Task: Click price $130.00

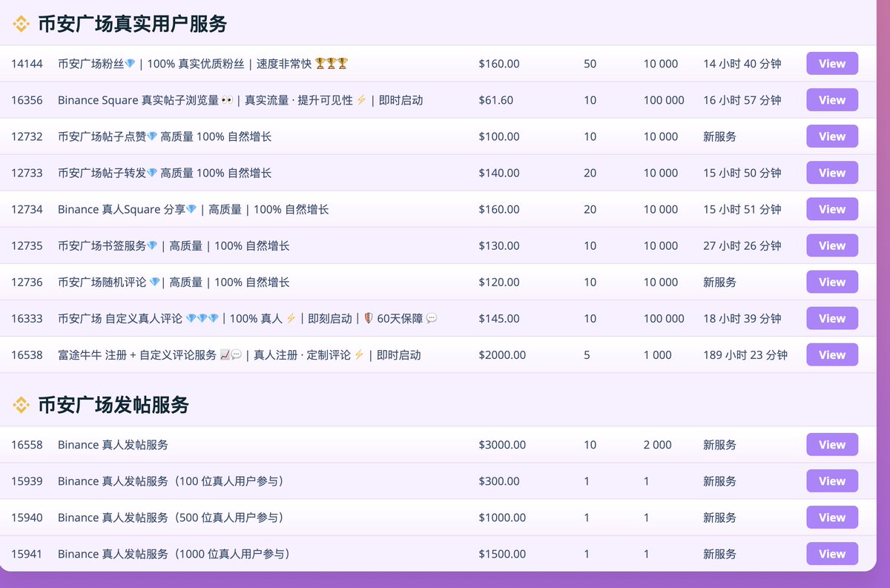Action: (499, 245)
